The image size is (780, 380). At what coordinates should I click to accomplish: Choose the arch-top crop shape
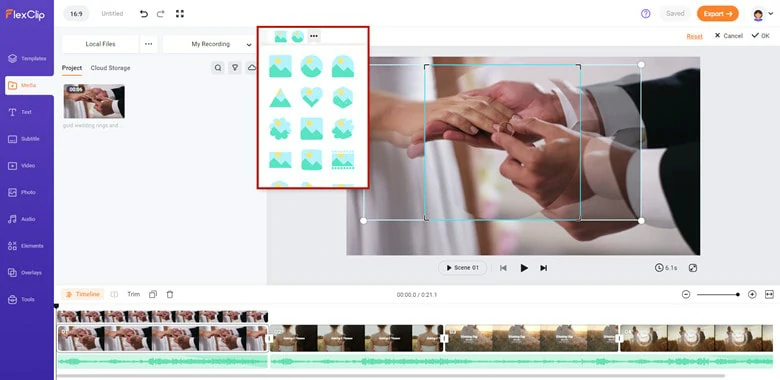coord(343,66)
